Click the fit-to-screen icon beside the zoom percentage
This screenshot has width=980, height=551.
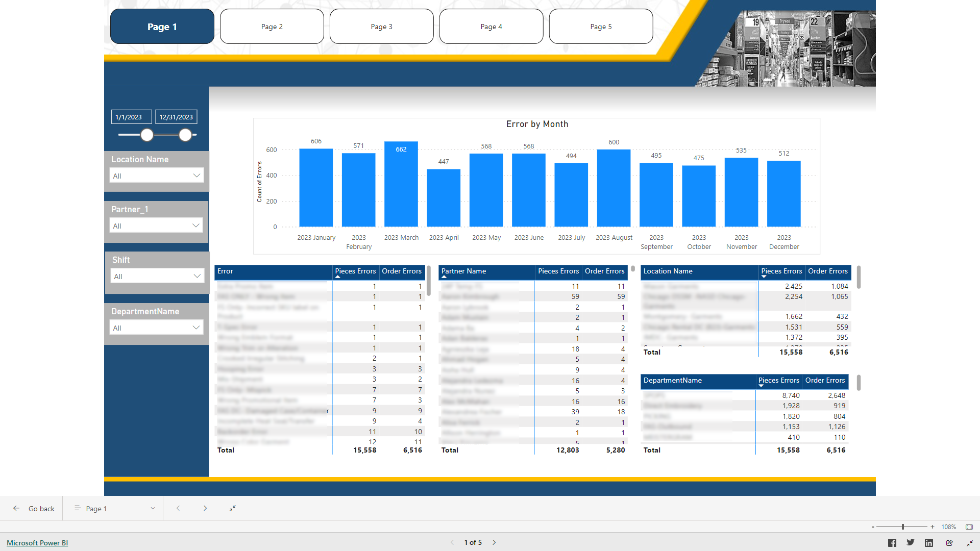tap(968, 527)
